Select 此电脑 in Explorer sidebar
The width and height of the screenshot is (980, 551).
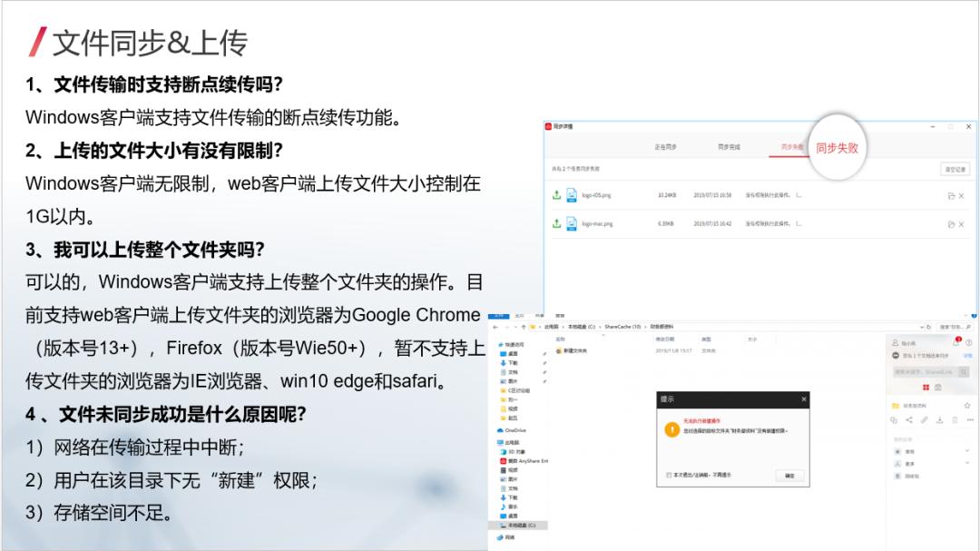tap(507, 442)
